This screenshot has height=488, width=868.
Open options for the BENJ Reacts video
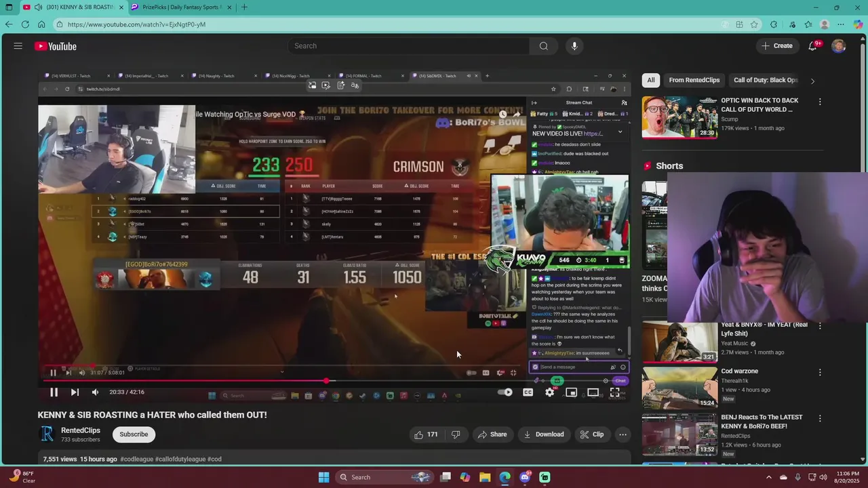(820, 418)
